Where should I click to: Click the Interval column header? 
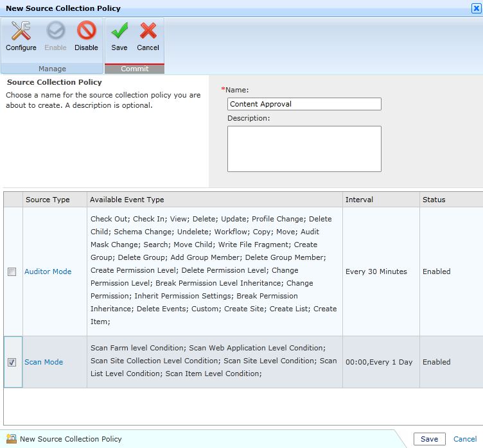click(359, 200)
